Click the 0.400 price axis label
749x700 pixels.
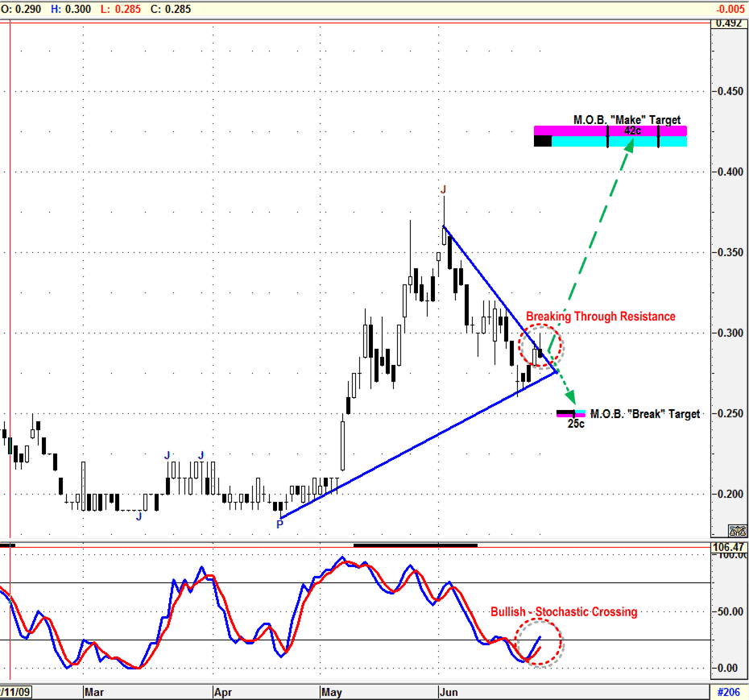pos(730,172)
